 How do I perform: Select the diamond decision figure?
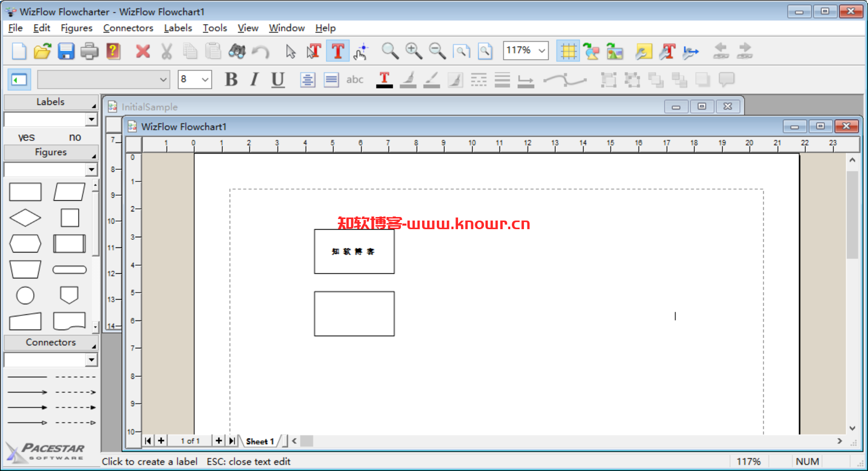click(25, 218)
